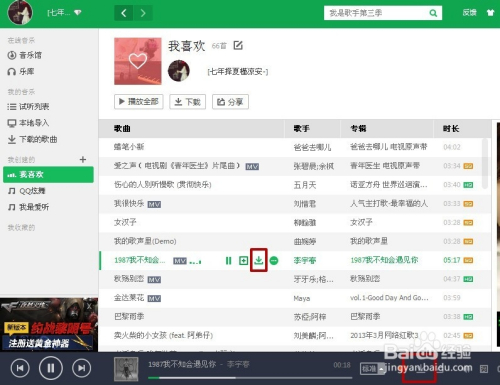
Task: Open the artist 五月天
Action: 305,185
